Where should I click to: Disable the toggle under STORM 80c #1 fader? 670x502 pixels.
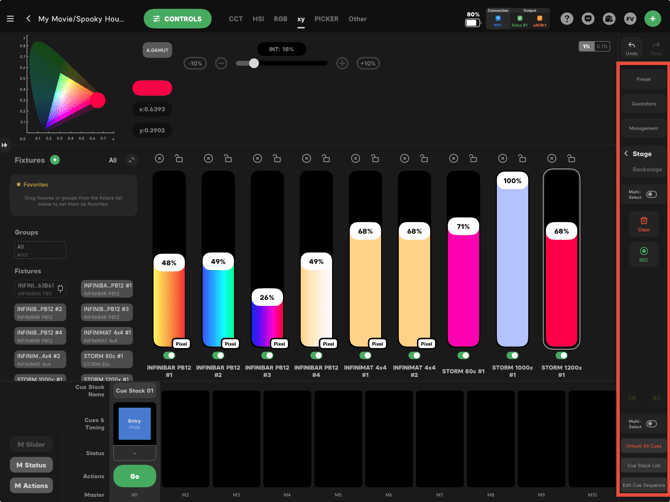click(x=463, y=355)
